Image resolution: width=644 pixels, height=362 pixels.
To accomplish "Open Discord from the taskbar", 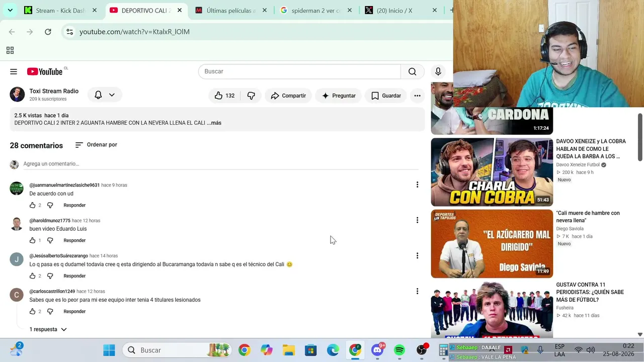I will [377, 350].
